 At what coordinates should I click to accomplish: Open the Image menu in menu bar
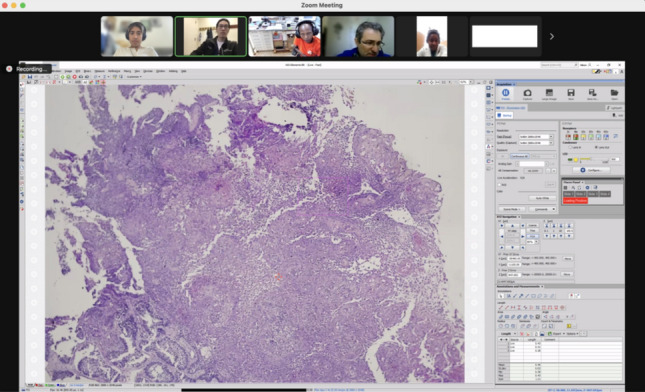(x=68, y=71)
